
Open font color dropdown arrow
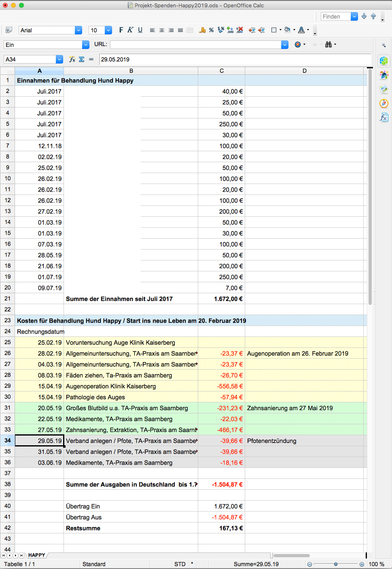pos(308,30)
